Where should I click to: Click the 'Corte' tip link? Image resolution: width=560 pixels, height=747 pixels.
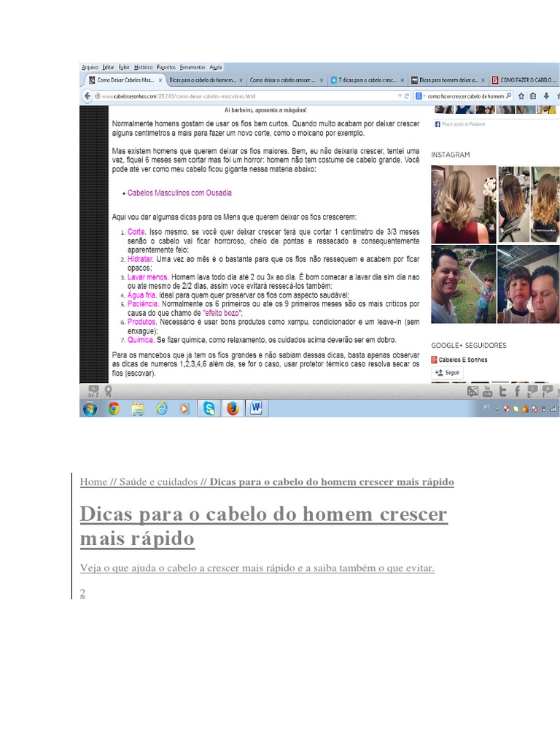coord(136,232)
